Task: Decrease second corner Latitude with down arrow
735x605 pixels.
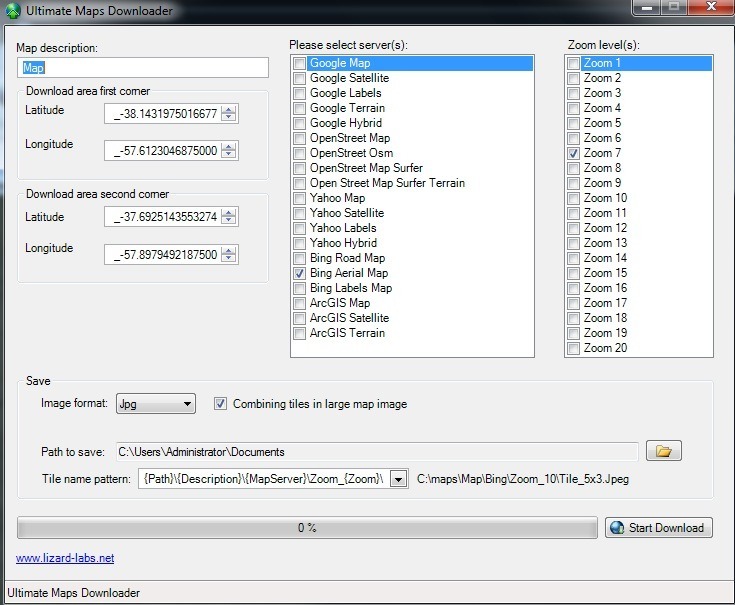Action: coord(229,220)
